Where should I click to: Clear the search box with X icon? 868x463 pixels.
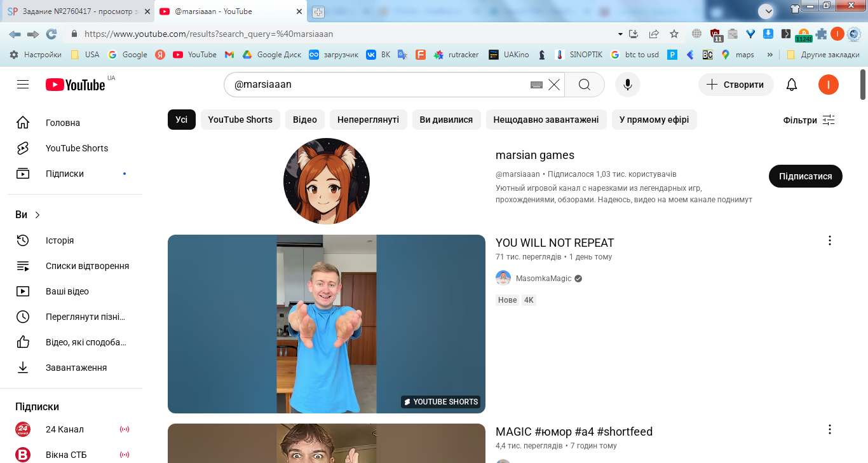tap(554, 85)
